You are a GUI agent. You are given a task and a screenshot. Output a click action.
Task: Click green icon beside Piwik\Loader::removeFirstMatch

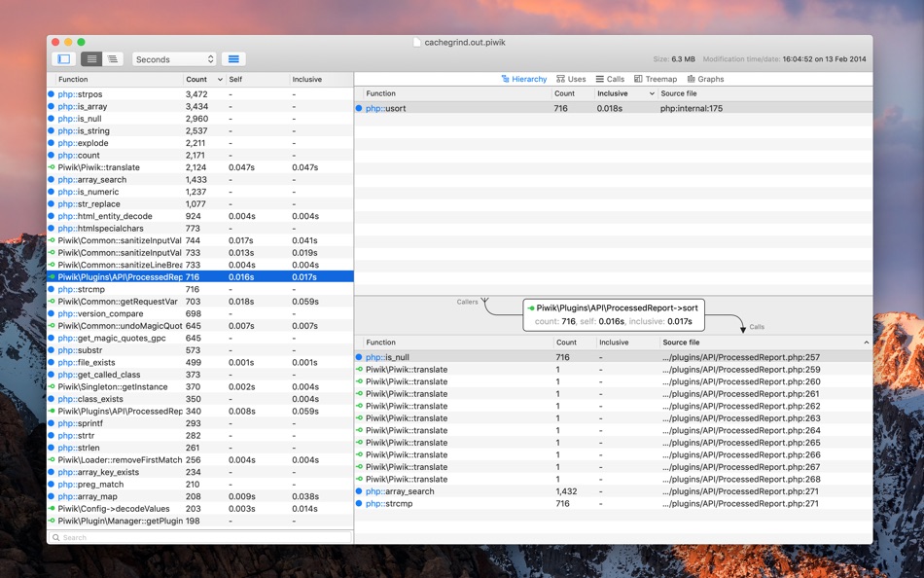pyautogui.click(x=52, y=460)
